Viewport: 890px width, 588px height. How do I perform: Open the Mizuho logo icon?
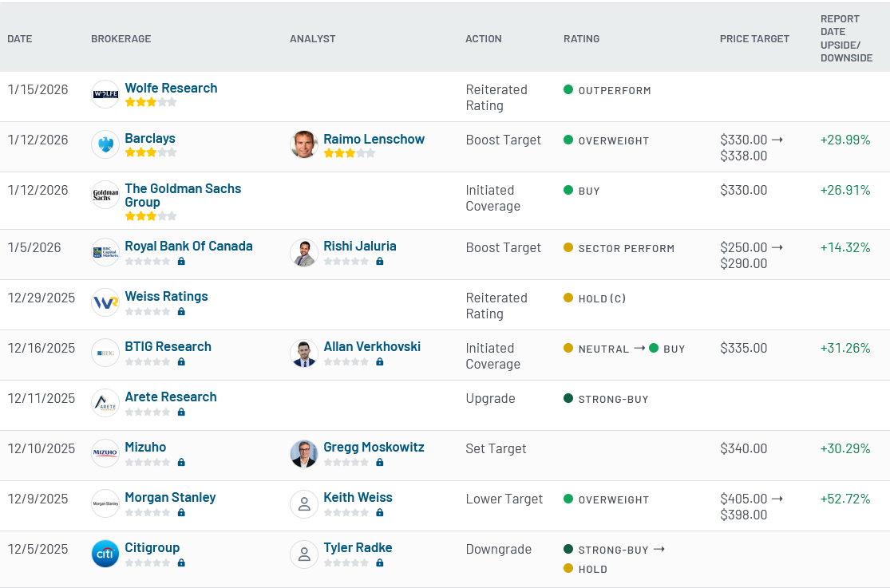(x=105, y=453)
